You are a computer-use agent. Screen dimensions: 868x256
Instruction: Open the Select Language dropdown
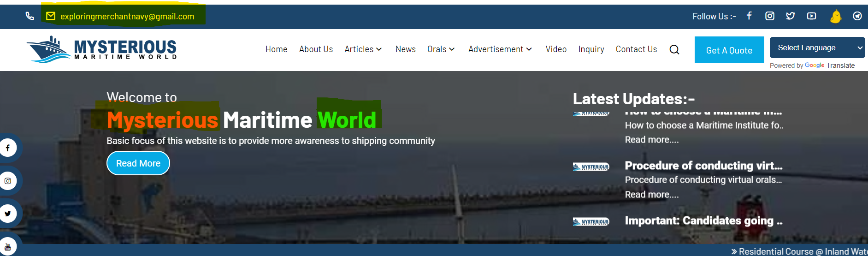pos(817,48)
